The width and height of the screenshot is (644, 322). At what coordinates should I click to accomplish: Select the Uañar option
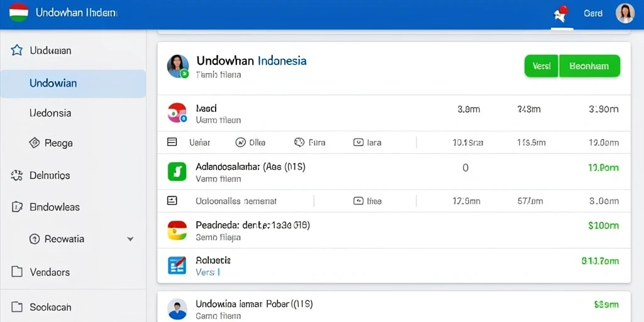[199, 143]
